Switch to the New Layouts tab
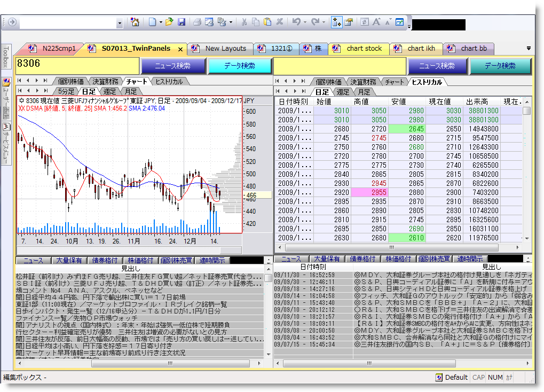The height and width of the screenshot is (392, 544). [x=225, y=49]
